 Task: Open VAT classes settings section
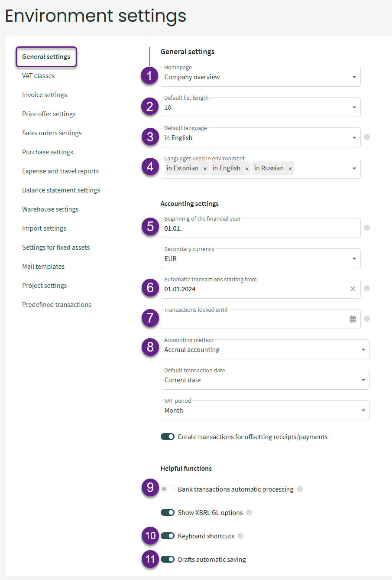pyautogui.click(x=39, y=76)
